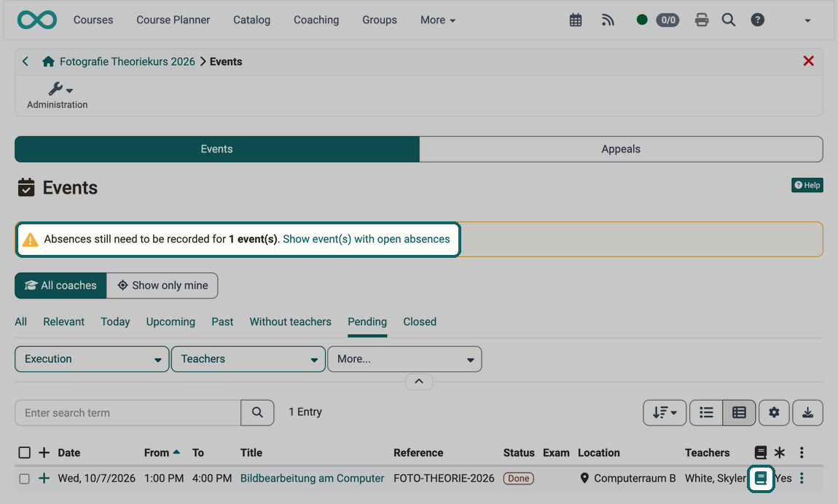The image size is (838, 504).
Task: Download the events table
Action: [807, 413]
